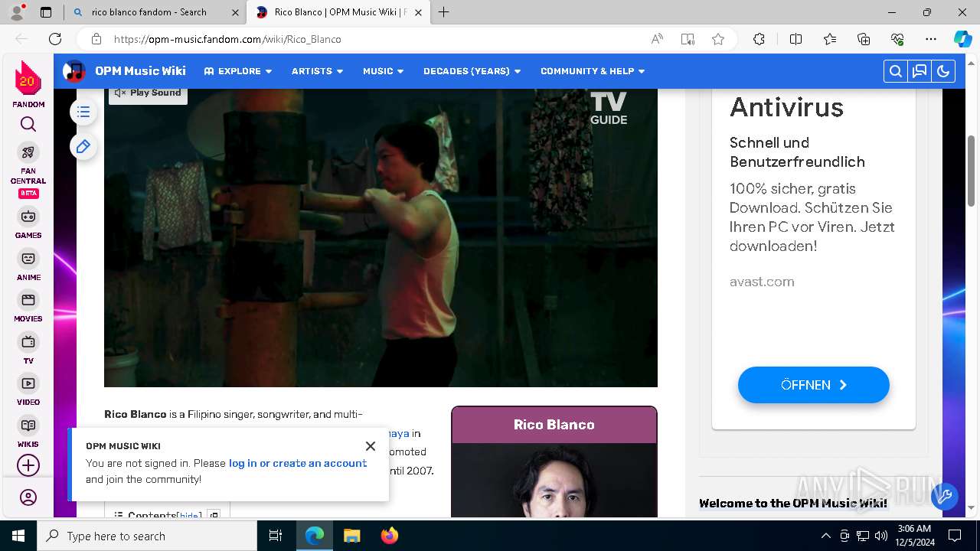Expand the Explore menu
The image size is (980, 551).
[238, 71]
